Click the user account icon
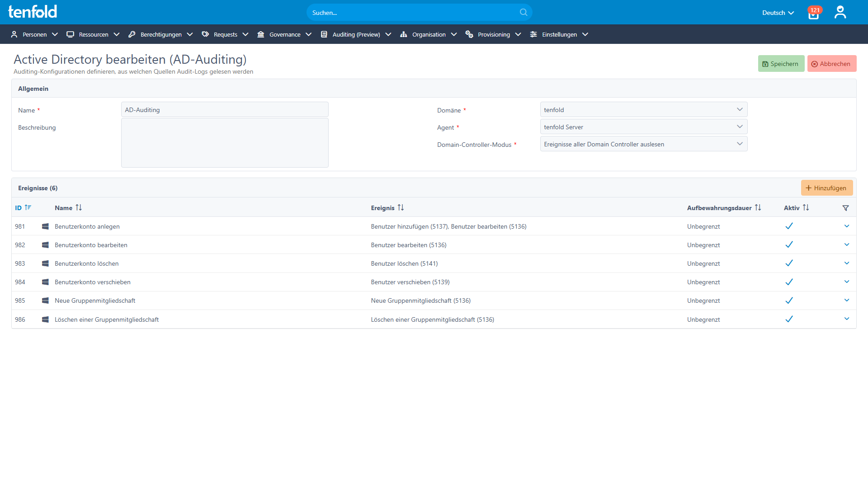The height and width of the screenshot is (488, 868). pos(840,12)
